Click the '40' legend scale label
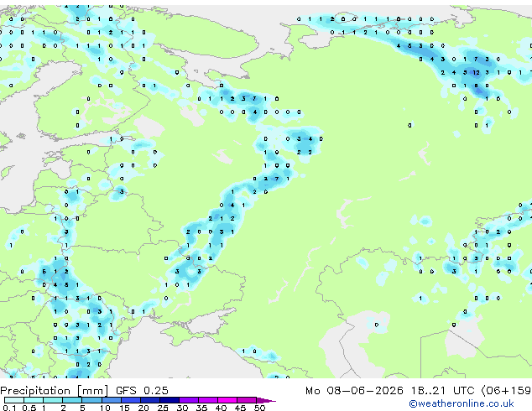 click(221, 408)
